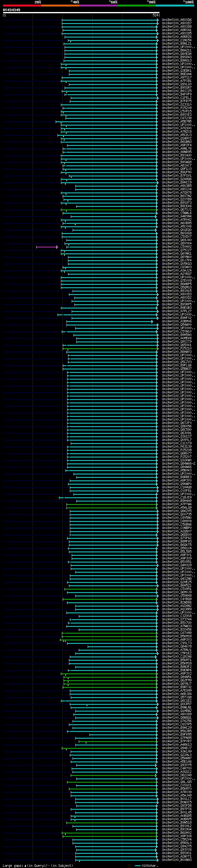Select hit label UniRef100_P25210
This screenshot has width=197, height=868.
[x=177, y=349]
